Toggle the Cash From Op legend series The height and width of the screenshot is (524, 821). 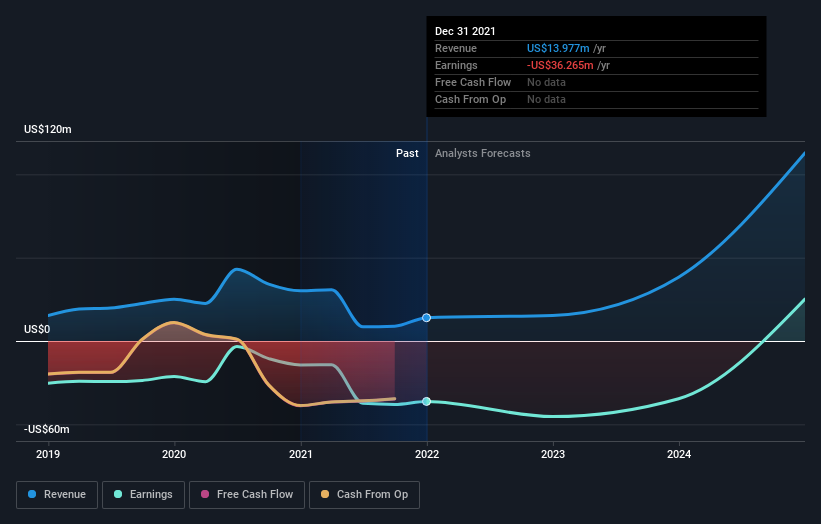[364, 495]
